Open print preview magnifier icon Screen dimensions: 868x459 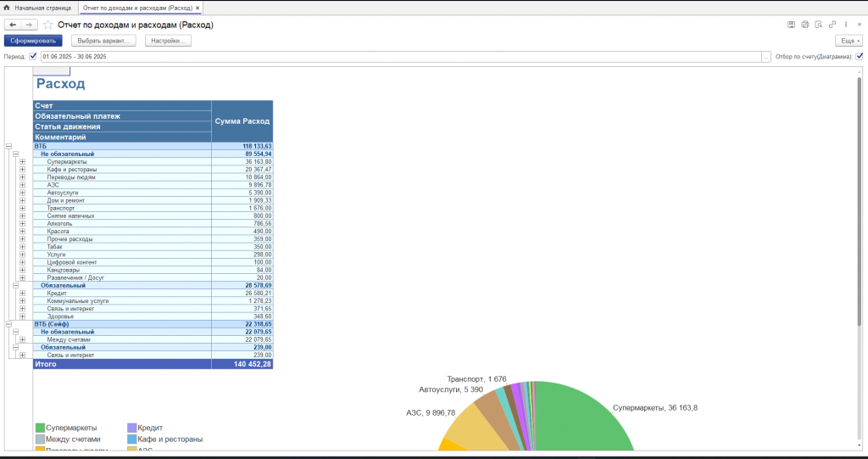click(819, 25)
